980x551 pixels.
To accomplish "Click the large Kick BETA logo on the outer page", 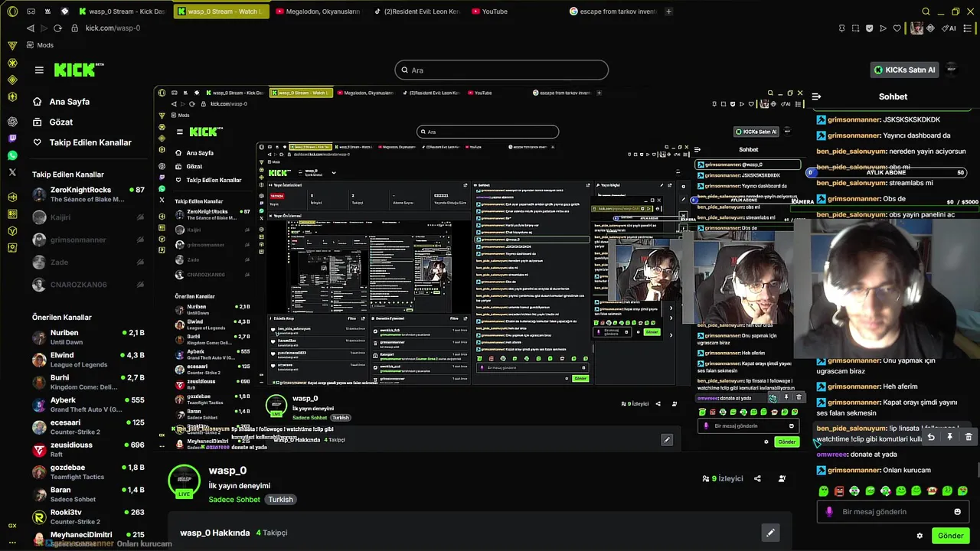I will point(79,70).
